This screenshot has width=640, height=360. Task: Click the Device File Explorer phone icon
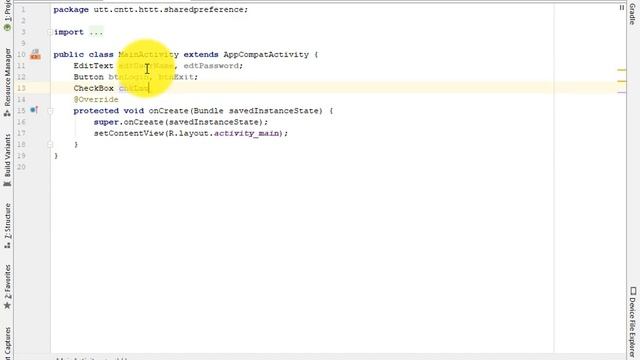[x=633, y=291]
